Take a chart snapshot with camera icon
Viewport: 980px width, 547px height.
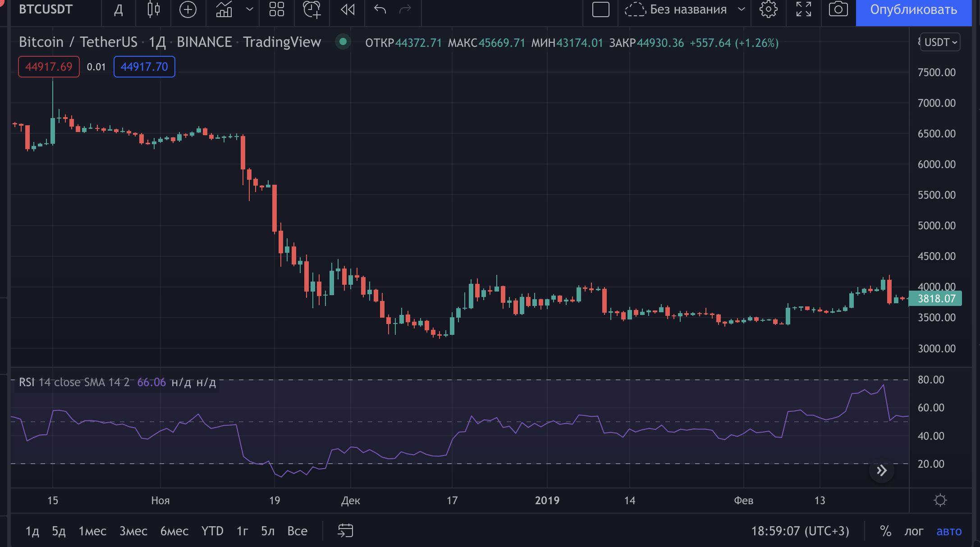pos(838,9)
